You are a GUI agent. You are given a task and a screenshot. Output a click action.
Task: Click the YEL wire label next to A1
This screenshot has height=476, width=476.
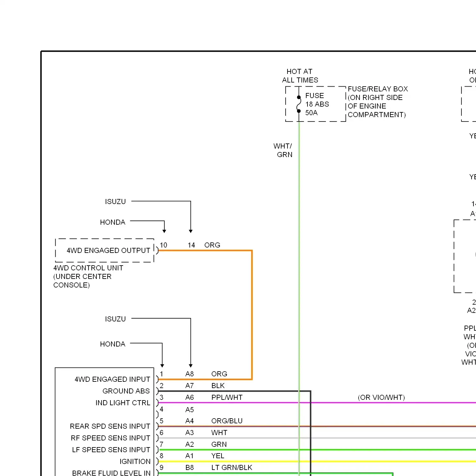point(218,456)
